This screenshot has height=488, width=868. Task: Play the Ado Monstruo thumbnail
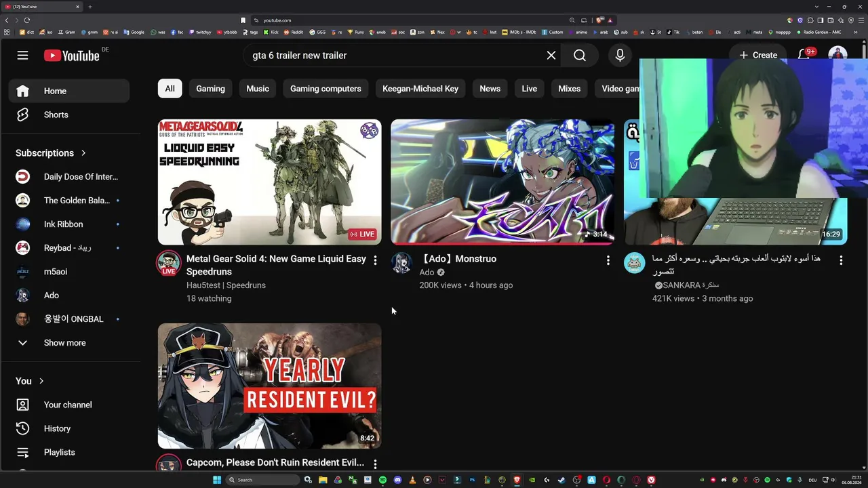pyautogui.click(x=502, y=182)
